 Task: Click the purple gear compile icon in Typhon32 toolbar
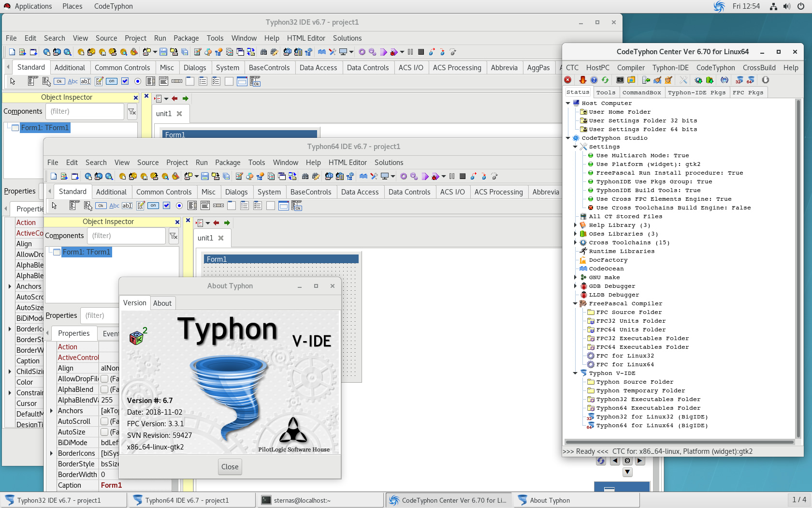pos(362,52)
